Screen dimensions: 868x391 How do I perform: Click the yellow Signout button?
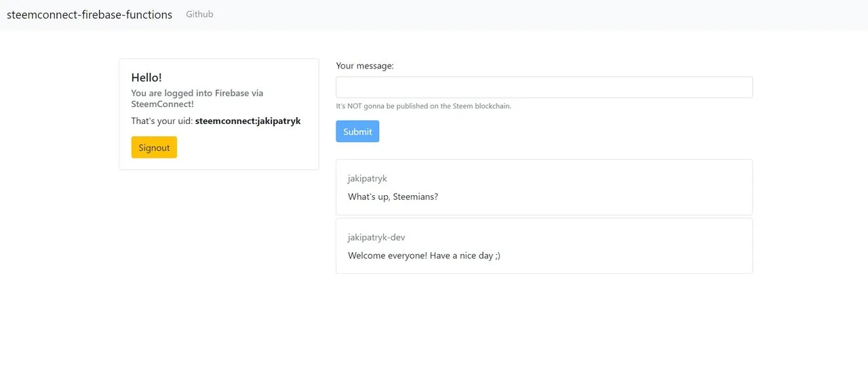click(154, 147)
